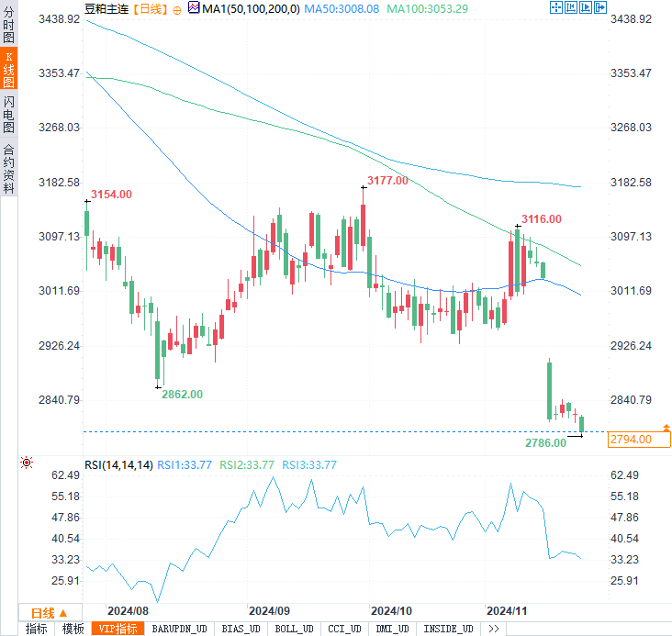This screenshot has height=636, width=672.
Task: Click the 2024/08 date axis label
Action: pos(128,610)
